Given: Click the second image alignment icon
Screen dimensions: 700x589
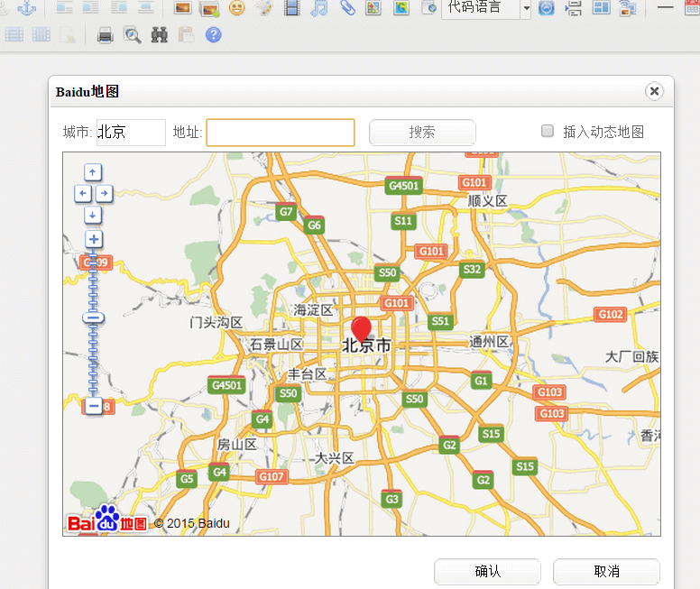Looking at the screenshot, I should 91,7.
